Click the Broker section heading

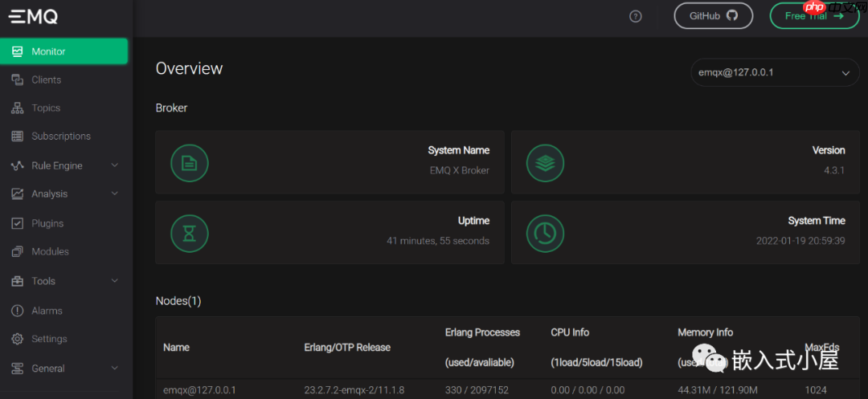click(172, 108)
